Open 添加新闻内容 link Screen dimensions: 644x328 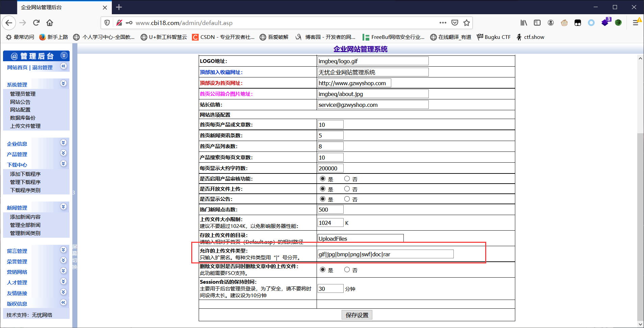(x=25, y=217)
